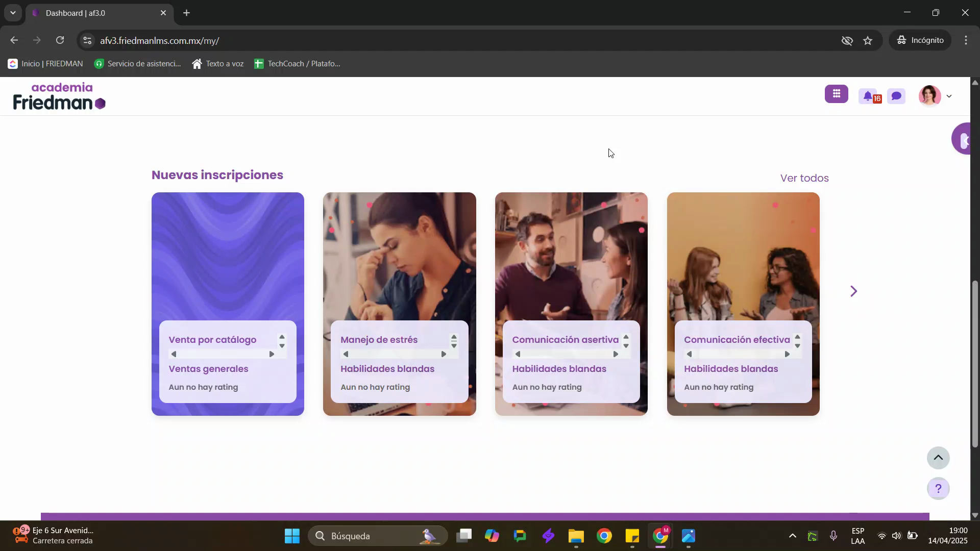Click the purple help question mark button
Image resolution: width=980 pixels, height=551 pixels.
938,489
